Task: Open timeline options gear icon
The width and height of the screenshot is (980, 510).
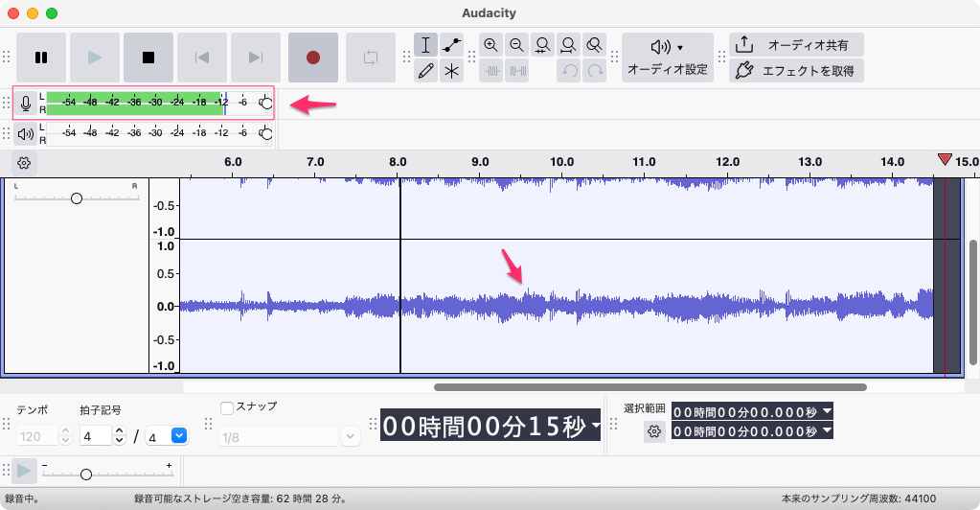Action: pos(24,163)
